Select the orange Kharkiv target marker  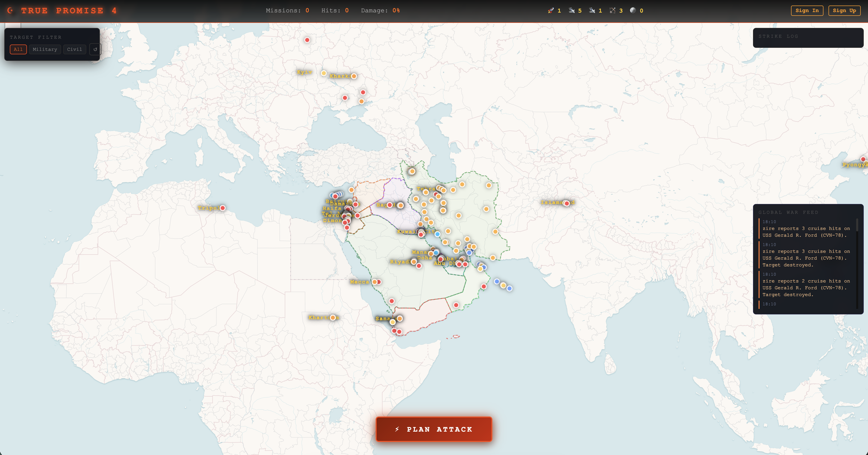pos(354,76)
